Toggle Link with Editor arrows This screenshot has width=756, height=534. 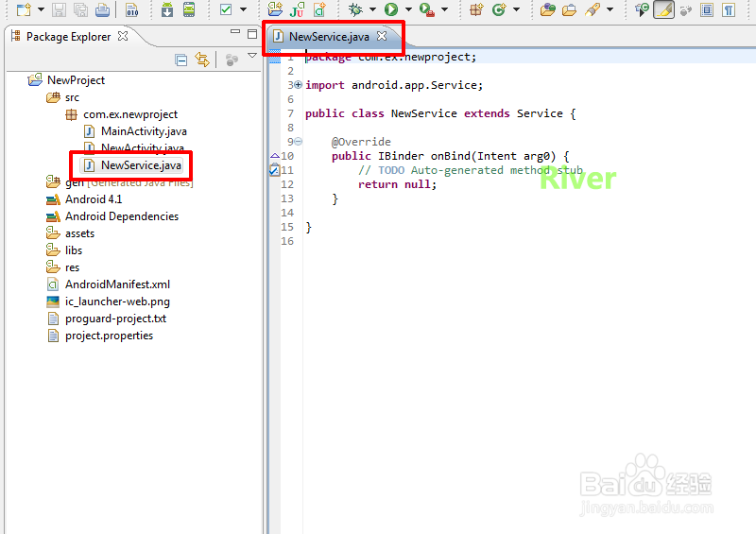(x=202, y=60)
